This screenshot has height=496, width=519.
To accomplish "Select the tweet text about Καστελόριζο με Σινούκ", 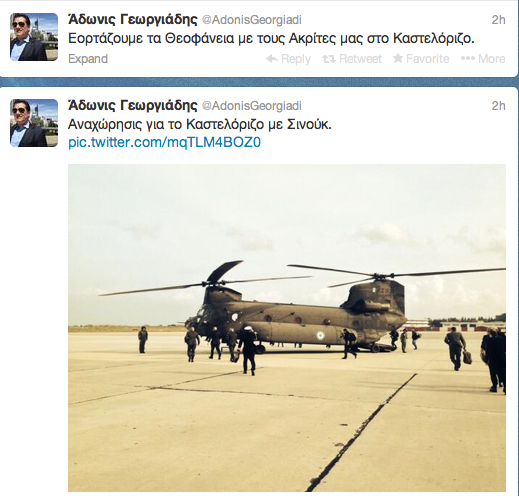I will (200, 125).
